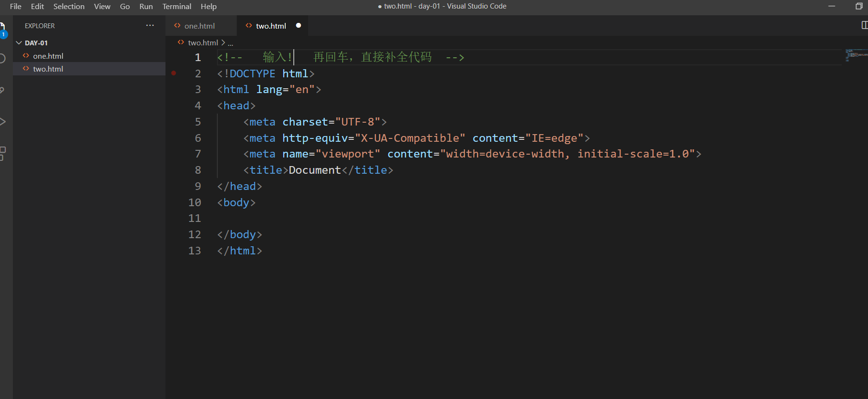Open the breadcrumb ellipsis after two.html
The width and height of the screenshot is (868, 399).
pyautogui.click(x=230, y=43)
